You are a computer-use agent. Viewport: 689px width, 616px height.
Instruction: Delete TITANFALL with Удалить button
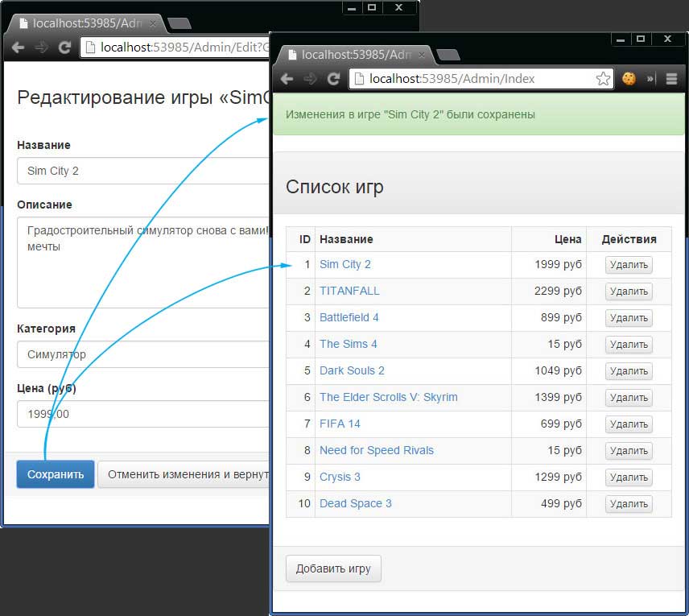pos(629,291)
